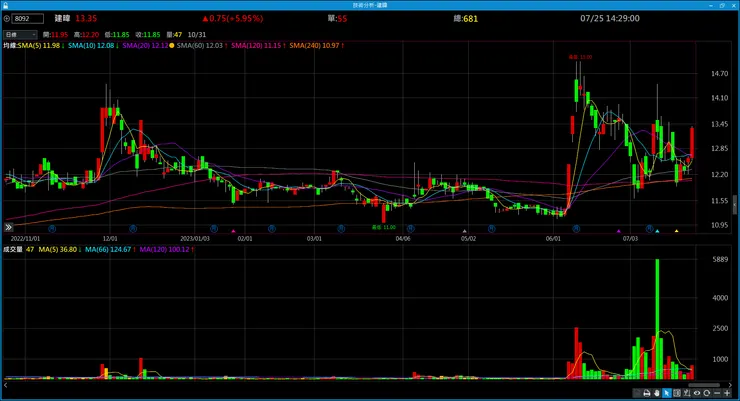
Task: Click the vertical scroll handle on right edge
Action: coord(734,204)
